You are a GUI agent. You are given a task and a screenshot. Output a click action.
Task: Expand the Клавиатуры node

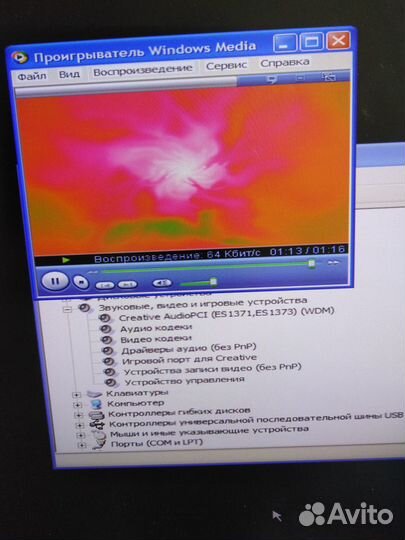point(76,395)
